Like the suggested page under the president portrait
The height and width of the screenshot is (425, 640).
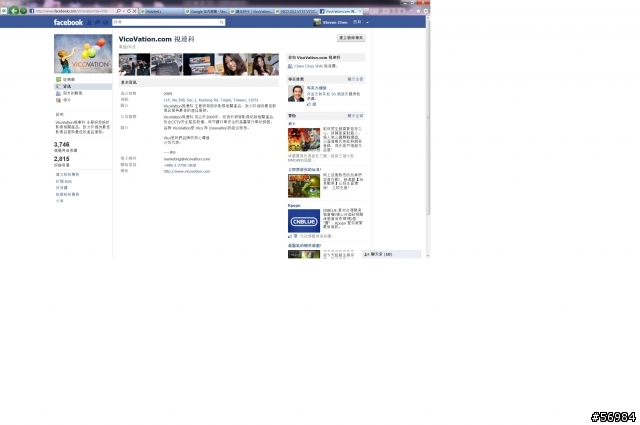tap(311, 105)
